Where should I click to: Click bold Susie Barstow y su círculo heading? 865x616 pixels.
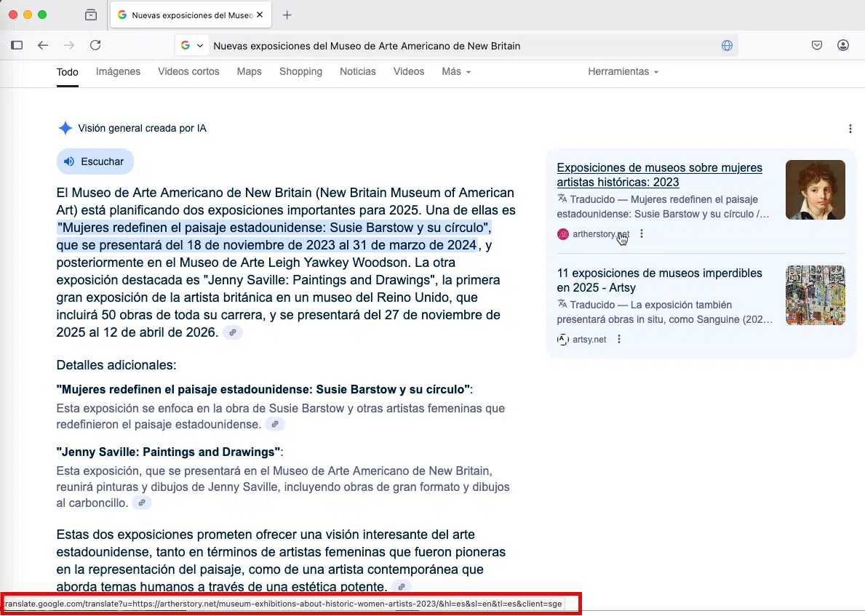coord(263,389)
